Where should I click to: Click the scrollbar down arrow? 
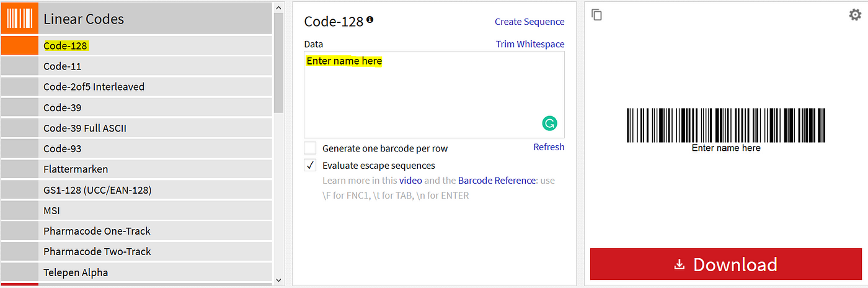(x=278, y=280)
